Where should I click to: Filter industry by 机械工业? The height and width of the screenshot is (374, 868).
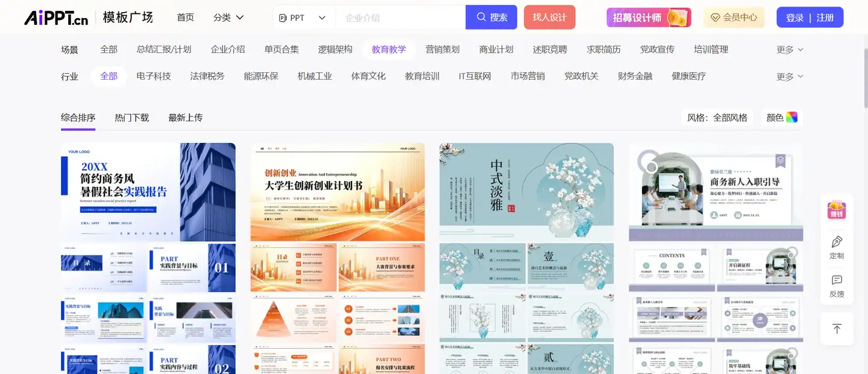click(315, 76)
